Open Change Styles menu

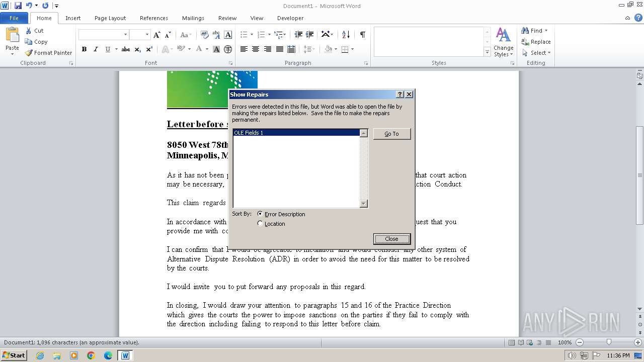click(x=503, y=42)
